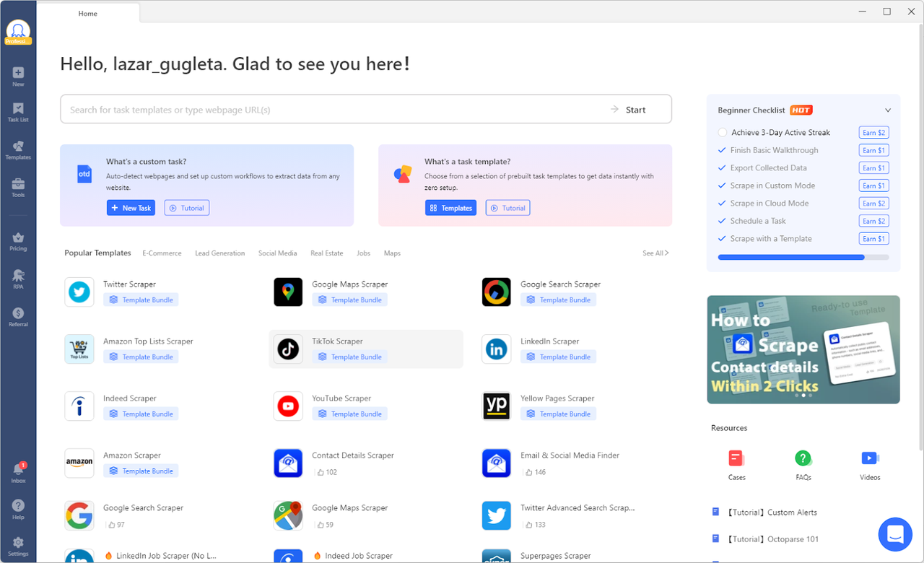
Task: Open the Referral sidebar icon
Action: (18, 316)
